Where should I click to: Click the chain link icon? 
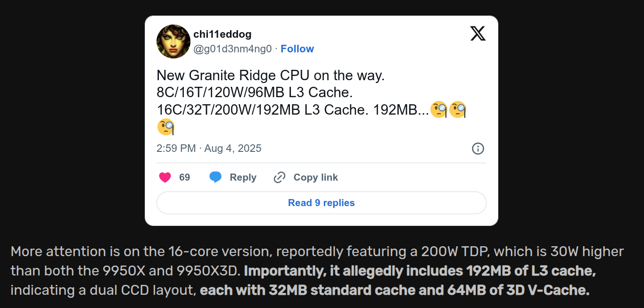click(x=280, y=177)
